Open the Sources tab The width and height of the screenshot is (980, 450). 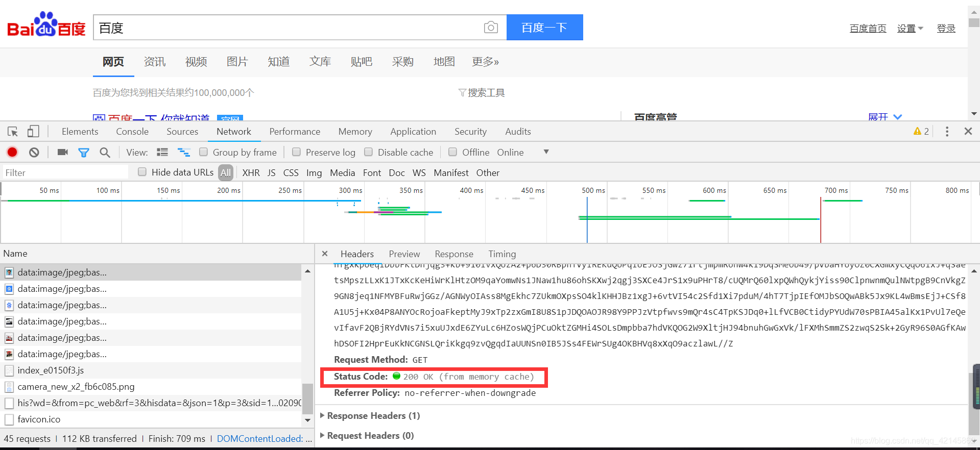(182, 132)
